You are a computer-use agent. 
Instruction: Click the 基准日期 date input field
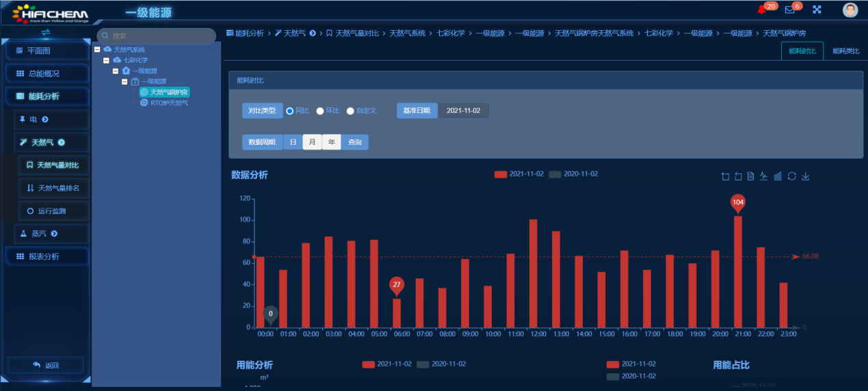(463, 111)
